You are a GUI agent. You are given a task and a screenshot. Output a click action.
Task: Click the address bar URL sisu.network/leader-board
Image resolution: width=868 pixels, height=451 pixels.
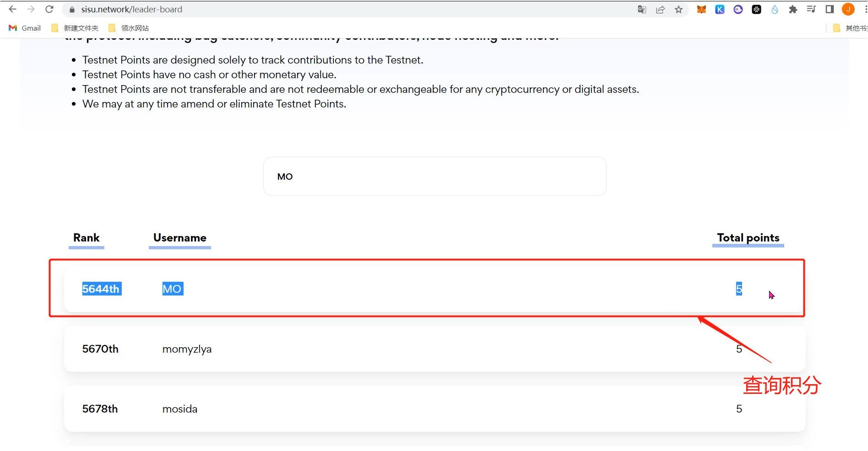click(132, 9)
